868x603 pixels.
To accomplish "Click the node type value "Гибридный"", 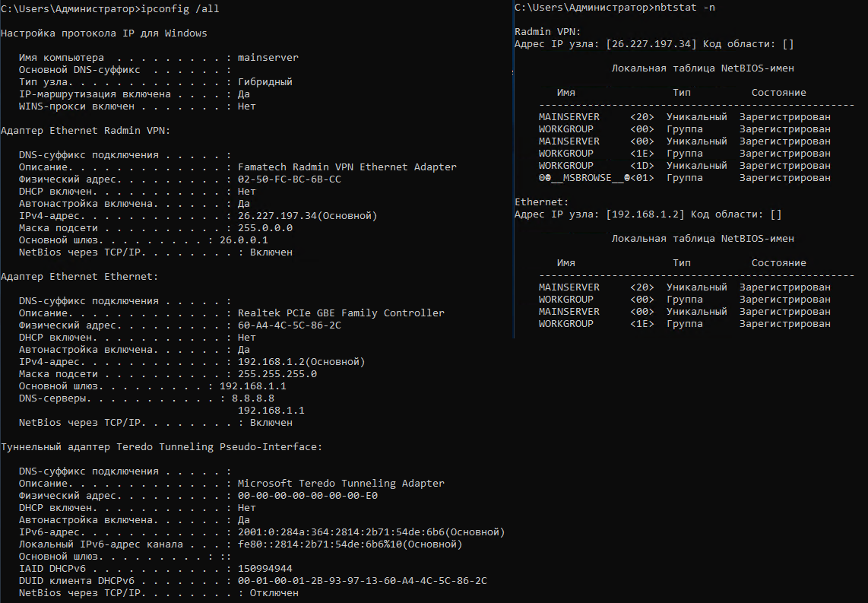I will point(265,82).
